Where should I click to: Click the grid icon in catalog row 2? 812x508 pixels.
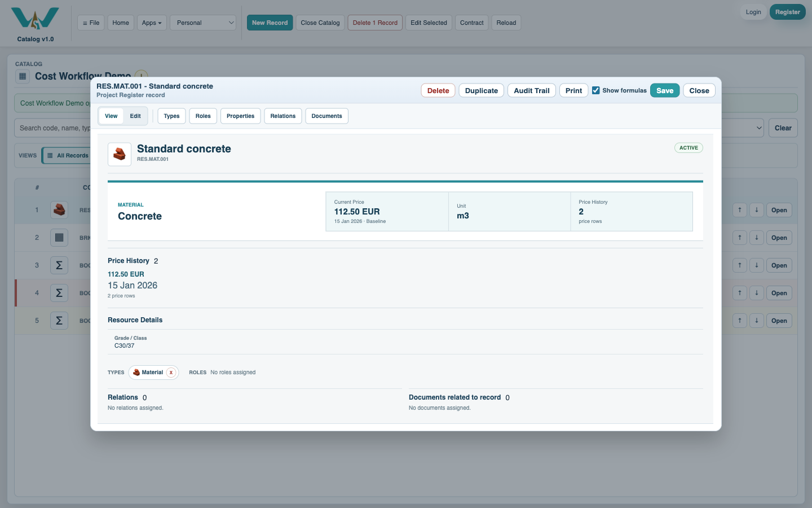pos(59,238)
